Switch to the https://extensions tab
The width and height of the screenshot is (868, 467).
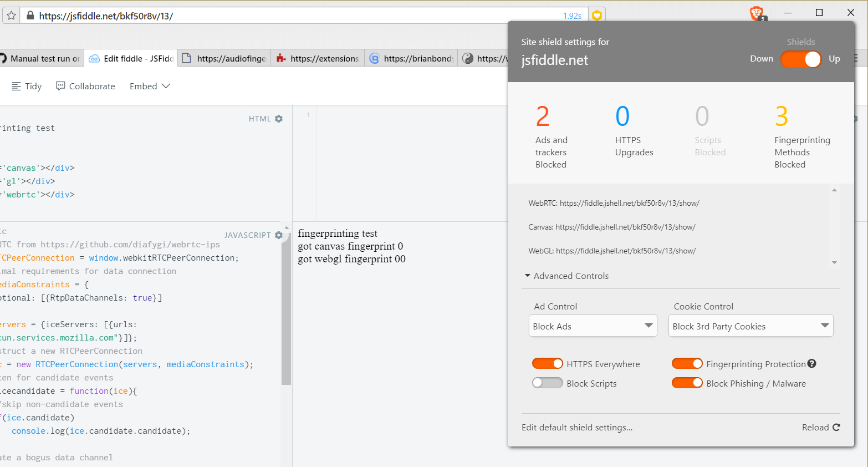318,58
